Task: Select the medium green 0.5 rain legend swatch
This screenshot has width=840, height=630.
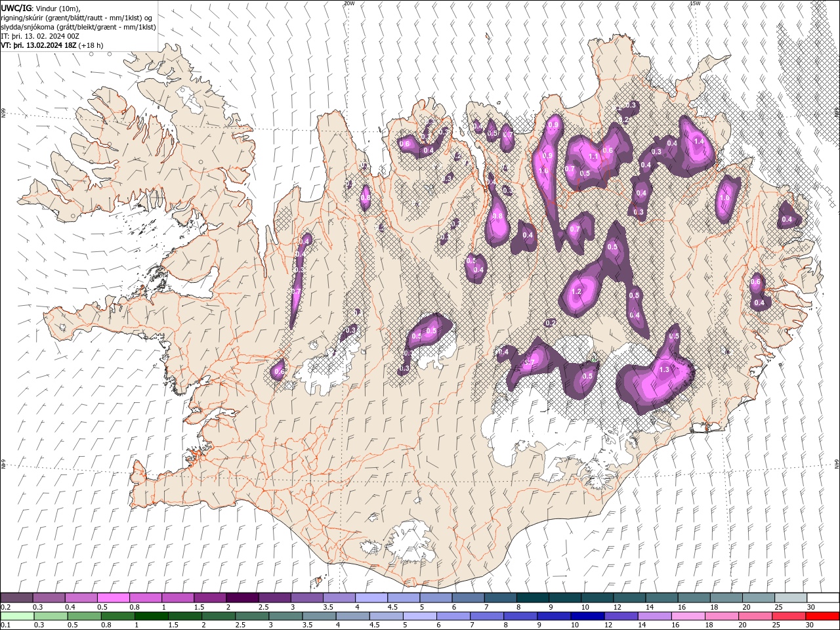Action: pos(84,616)
